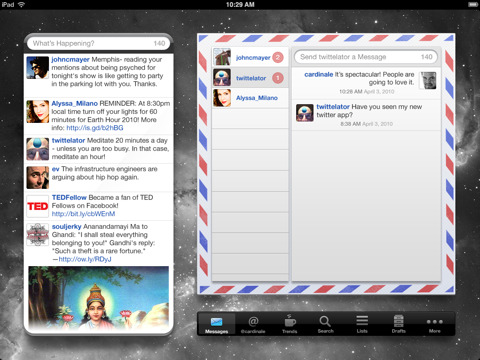Open souljerky username link
This screenshot has height=360, width=480.
(66, 227)
